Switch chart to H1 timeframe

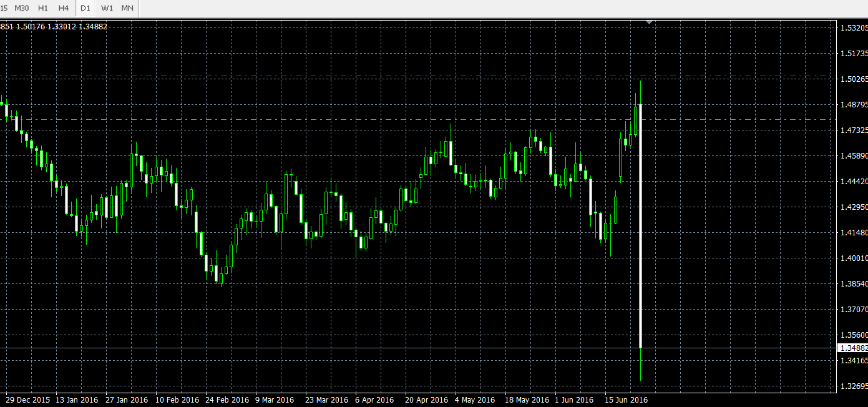pyautogui.click(x=43, y=8)
